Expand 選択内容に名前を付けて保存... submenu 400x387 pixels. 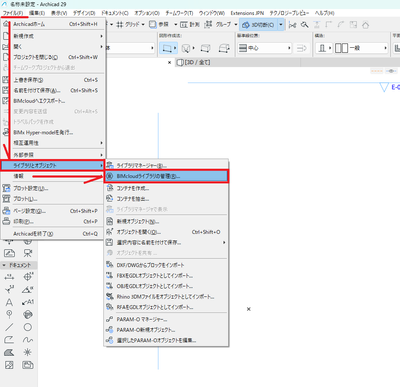tap(166, 243)
